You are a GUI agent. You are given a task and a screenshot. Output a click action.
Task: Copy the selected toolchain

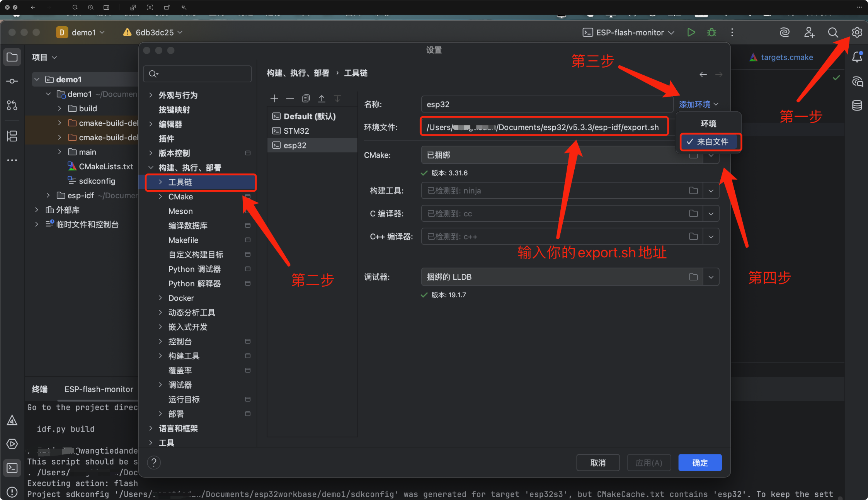coord(306,99)
